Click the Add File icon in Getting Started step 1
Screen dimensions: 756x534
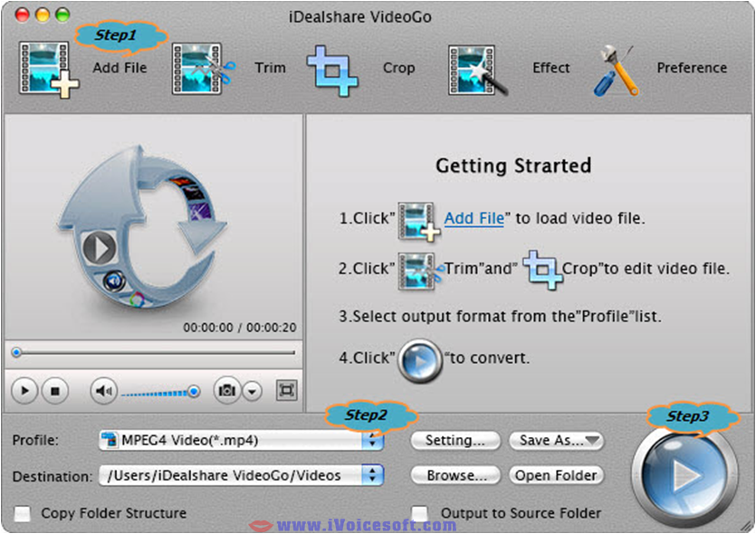[x=418, y=221]
